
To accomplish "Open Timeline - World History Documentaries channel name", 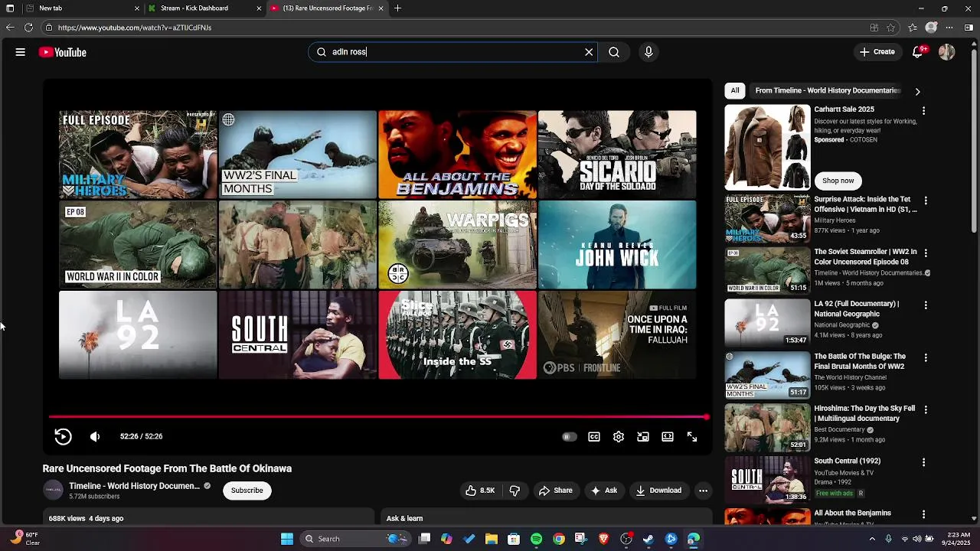I will [x=134, y=486].
